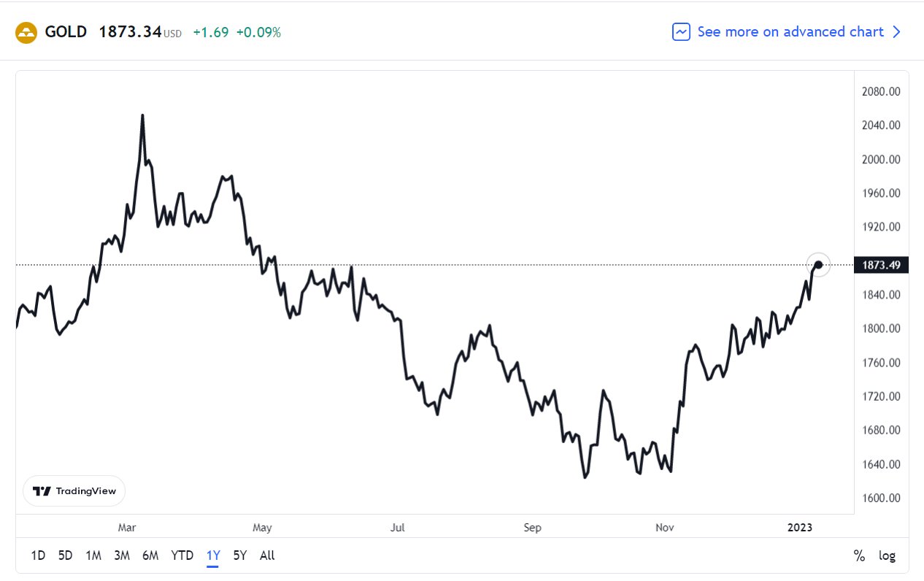Toggle log scale mode

pyautogui.click(x=887, y=555)
